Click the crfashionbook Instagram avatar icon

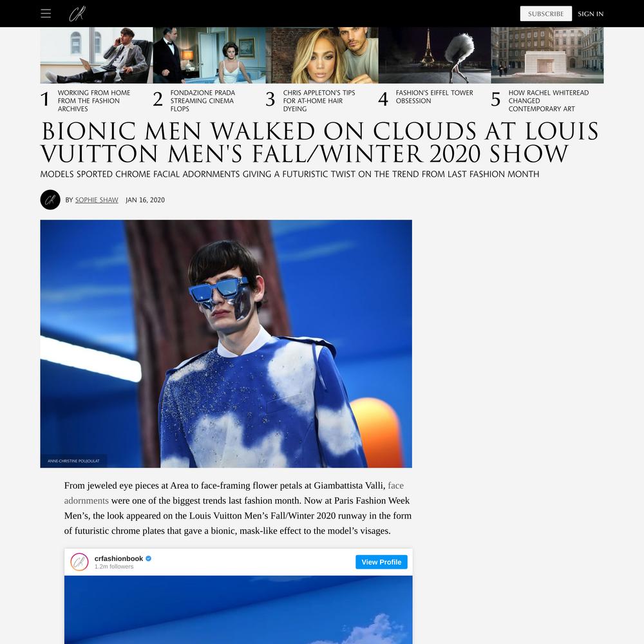click(79, 562)
